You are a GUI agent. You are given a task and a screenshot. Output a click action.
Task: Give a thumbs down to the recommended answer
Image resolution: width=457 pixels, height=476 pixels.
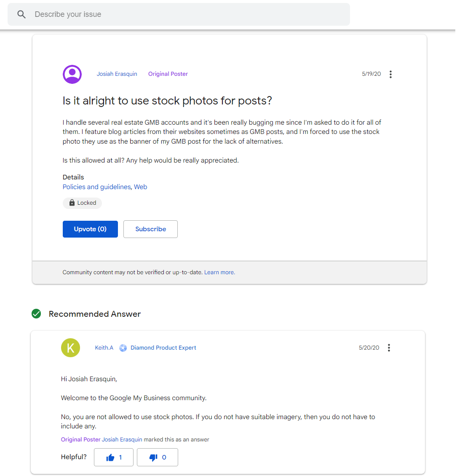pyautogui.click(x=157, y=457)
